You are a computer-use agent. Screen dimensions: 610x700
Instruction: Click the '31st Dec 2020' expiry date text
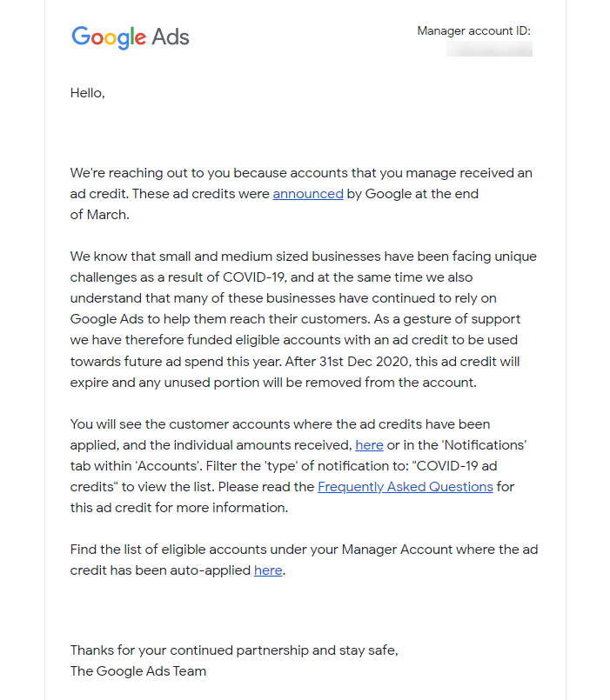[x=365, y=361]
